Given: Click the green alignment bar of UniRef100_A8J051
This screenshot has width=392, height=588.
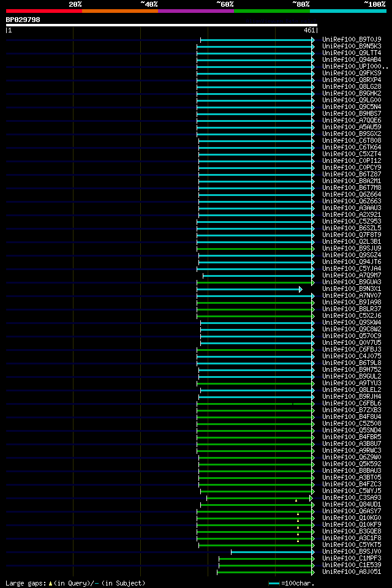Looking at the screenshot, I should click(x=265, y=572).
